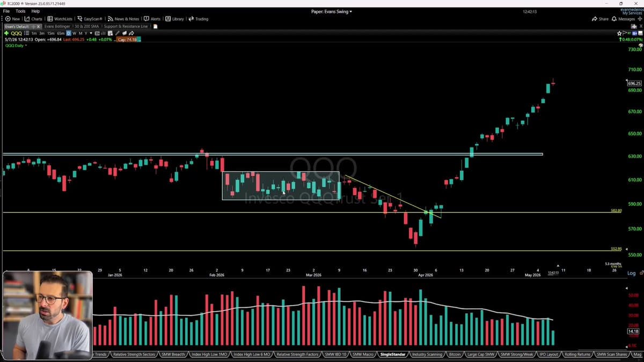644x362 pixels.
Task: Select the Yearly (Y) time frame
Action: pyautogui.click(x=86, y=33)
